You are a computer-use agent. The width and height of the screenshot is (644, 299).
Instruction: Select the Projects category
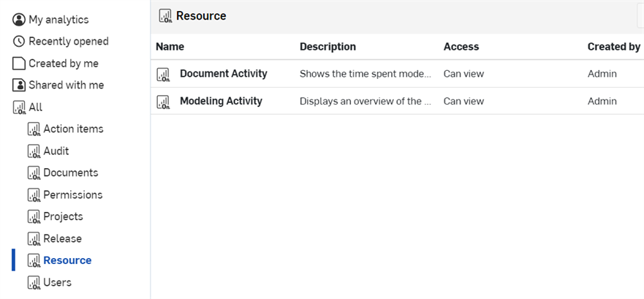tap(63, 217)
